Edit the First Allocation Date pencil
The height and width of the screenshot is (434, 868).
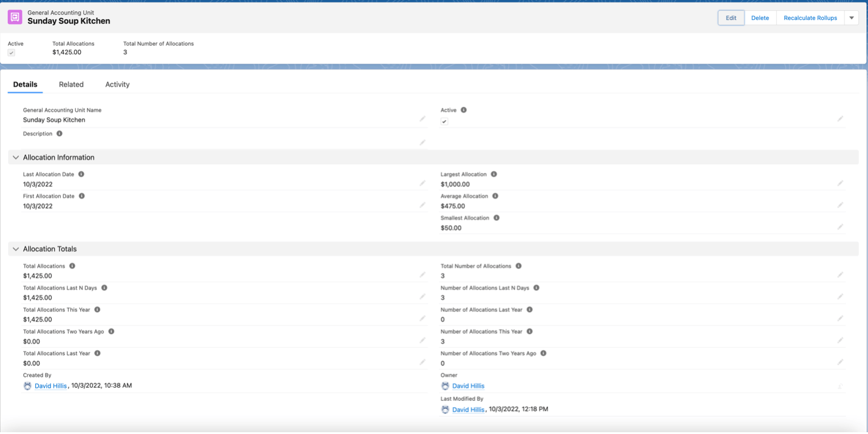[x=422, y=205]
